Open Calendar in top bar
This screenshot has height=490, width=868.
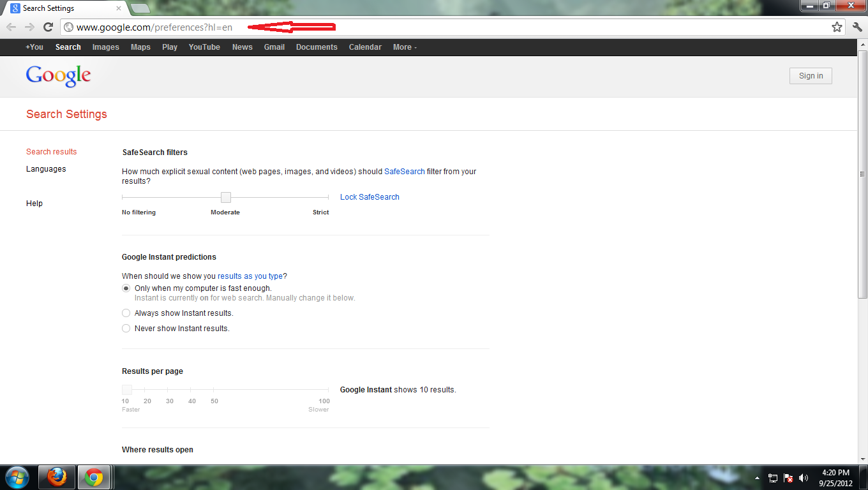click(x=365, y=47)
